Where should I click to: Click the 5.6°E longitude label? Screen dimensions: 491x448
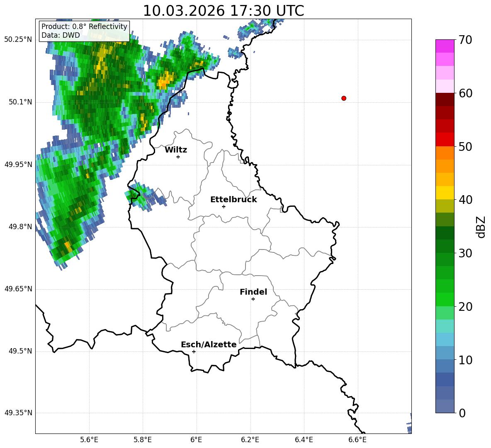pyautogui.click(x=89, y=440)
